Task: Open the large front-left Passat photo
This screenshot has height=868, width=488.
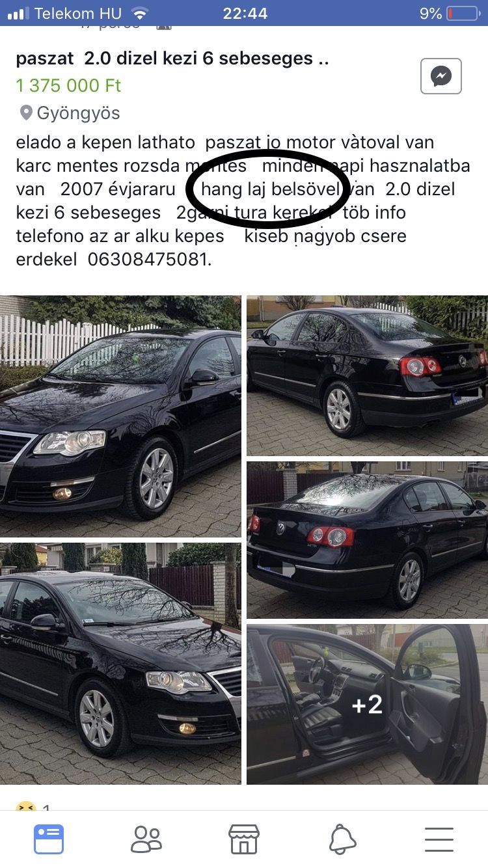Action: [120, 416]
